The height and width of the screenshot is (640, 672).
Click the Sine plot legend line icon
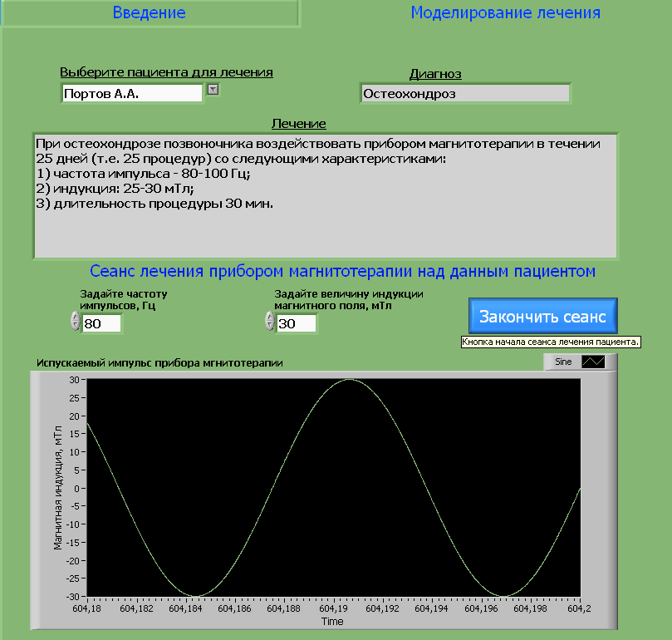pyautogui.click(x=593, y=362)
